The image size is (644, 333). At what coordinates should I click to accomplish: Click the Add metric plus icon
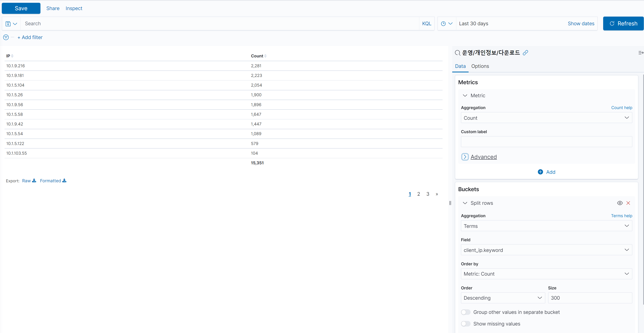pos(540,172)
